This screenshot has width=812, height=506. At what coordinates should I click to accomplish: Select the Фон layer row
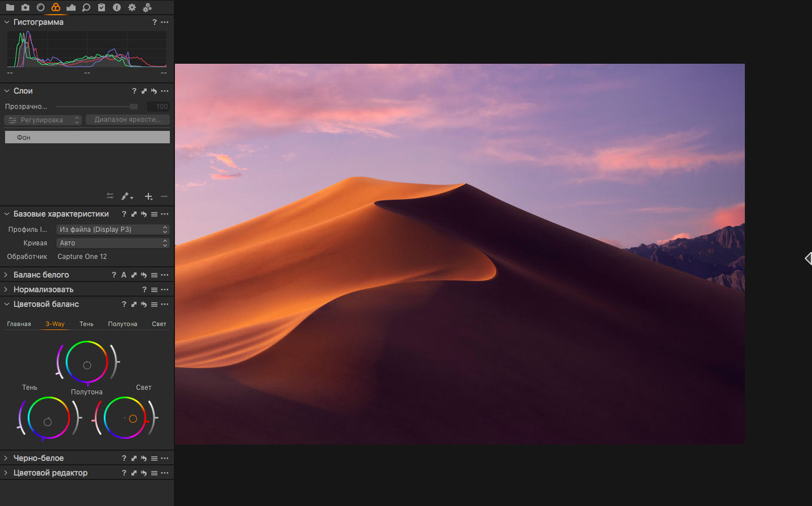tap(87, 137)
